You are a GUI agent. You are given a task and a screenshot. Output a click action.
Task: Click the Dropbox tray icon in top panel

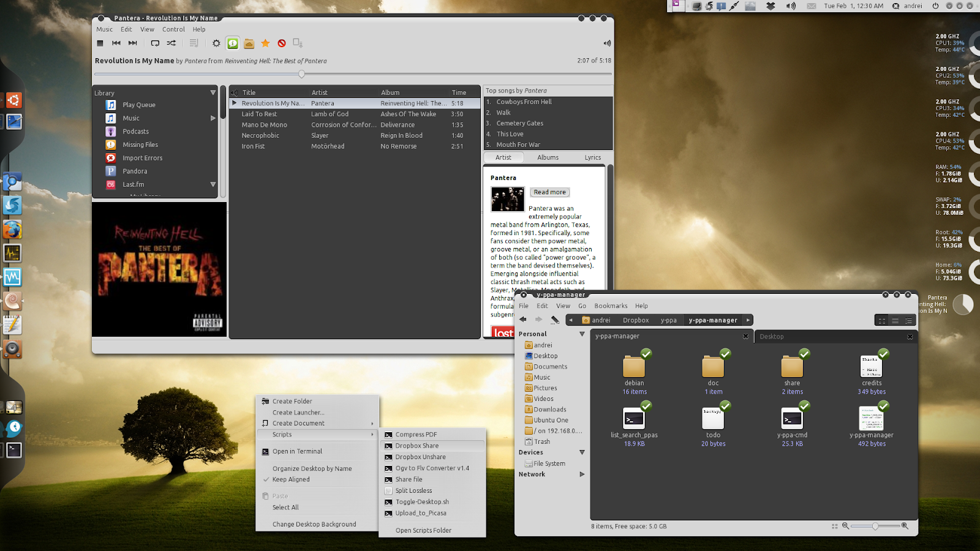(x=771, y=6)
